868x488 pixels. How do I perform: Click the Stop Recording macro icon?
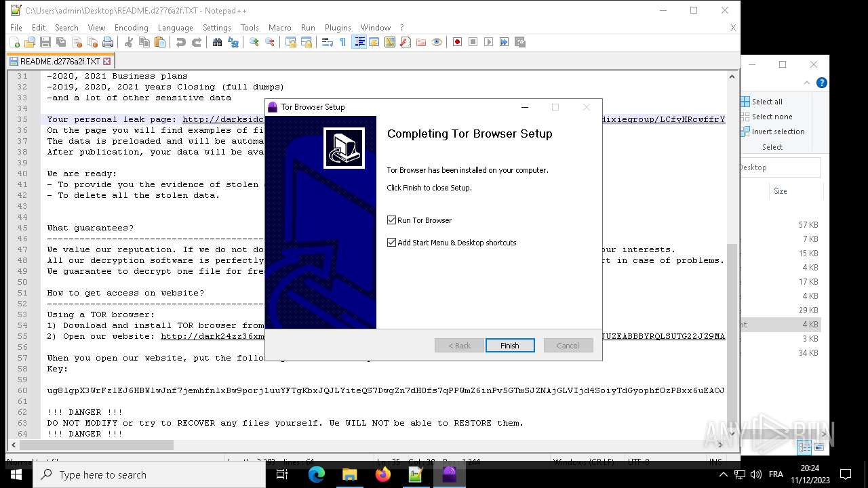[473, 42]
